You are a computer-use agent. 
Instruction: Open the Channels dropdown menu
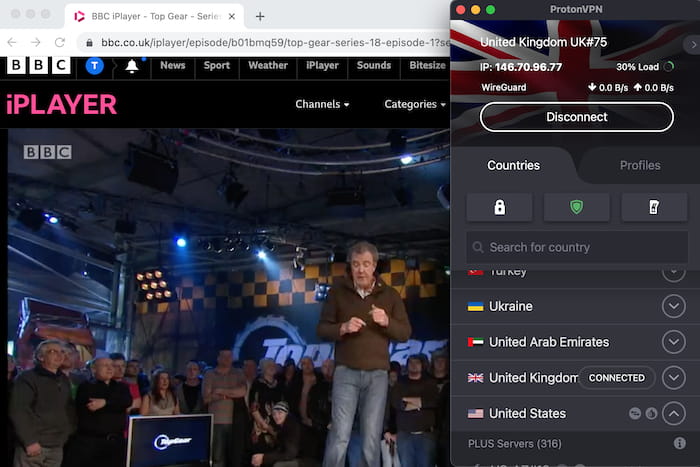coord(322,104)
